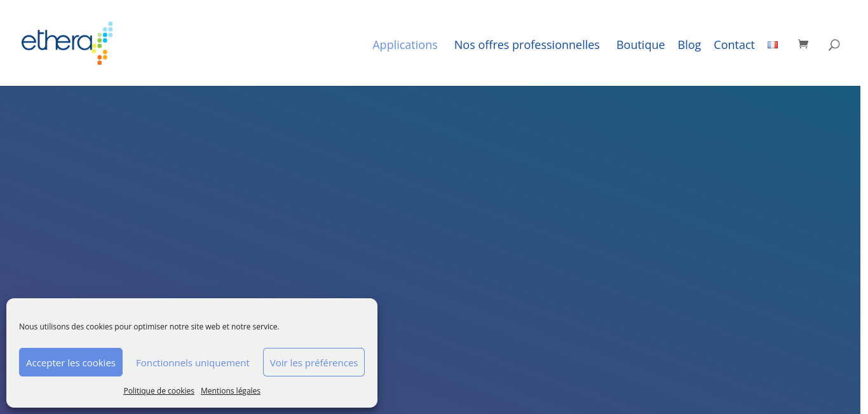Click the French flag language icon
Screen dimensions: 868x414
click(x=773, y=45)
